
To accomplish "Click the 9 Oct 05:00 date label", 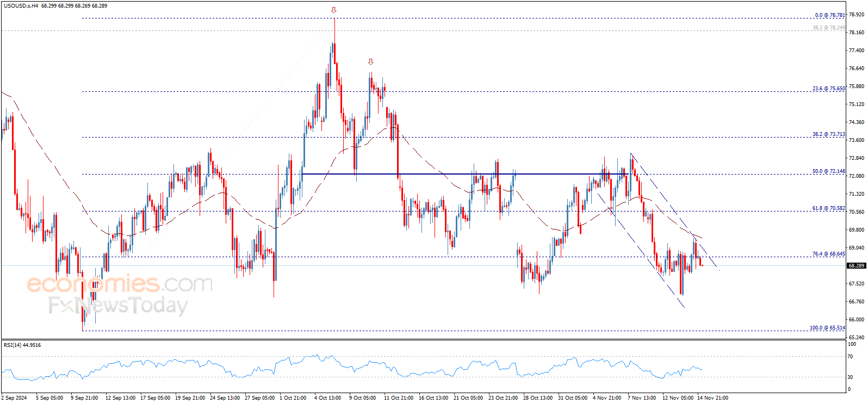I will (362, 398).
